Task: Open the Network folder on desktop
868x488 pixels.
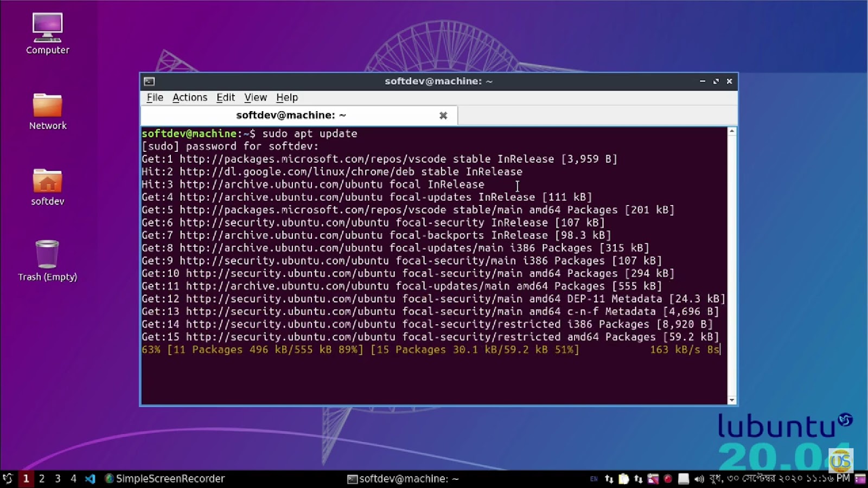Action: point(47,111)
